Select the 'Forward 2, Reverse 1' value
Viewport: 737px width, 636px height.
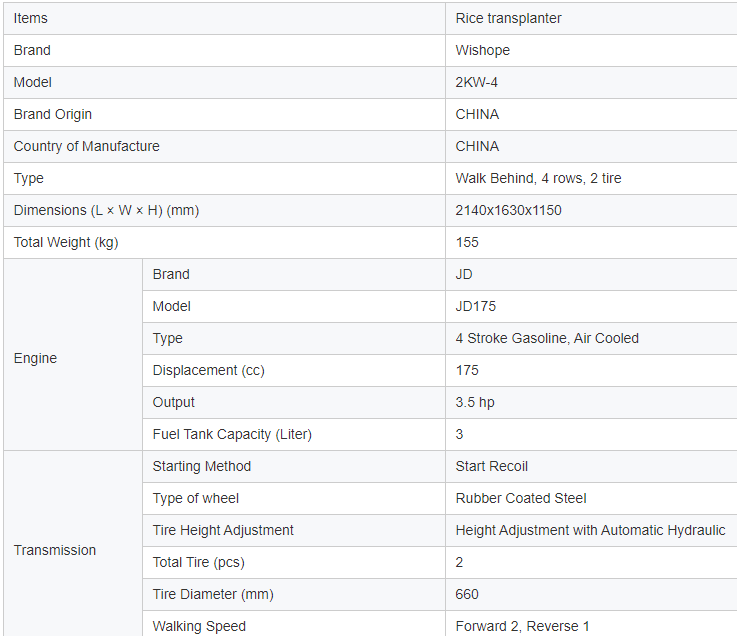click(x=522, y=626)
